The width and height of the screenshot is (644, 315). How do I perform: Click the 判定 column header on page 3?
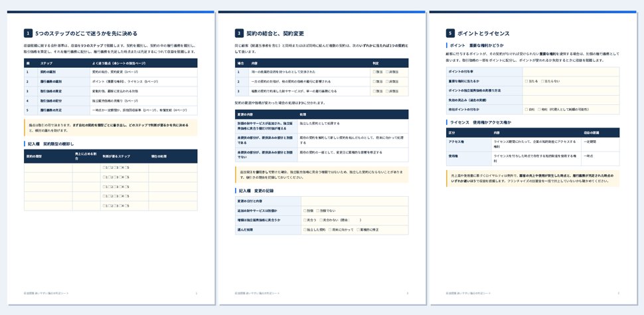[x=389, y=63]
